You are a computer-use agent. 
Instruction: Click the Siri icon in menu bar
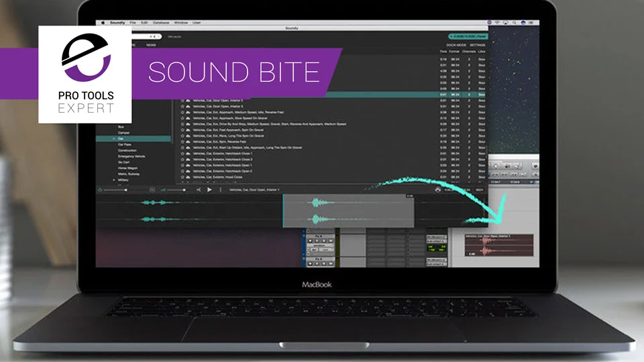(523, 23)
